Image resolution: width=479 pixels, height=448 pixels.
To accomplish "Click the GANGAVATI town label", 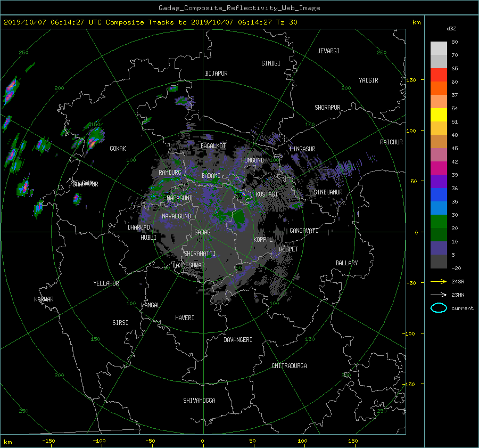I will pyautogui.click(x=304, y=231).
